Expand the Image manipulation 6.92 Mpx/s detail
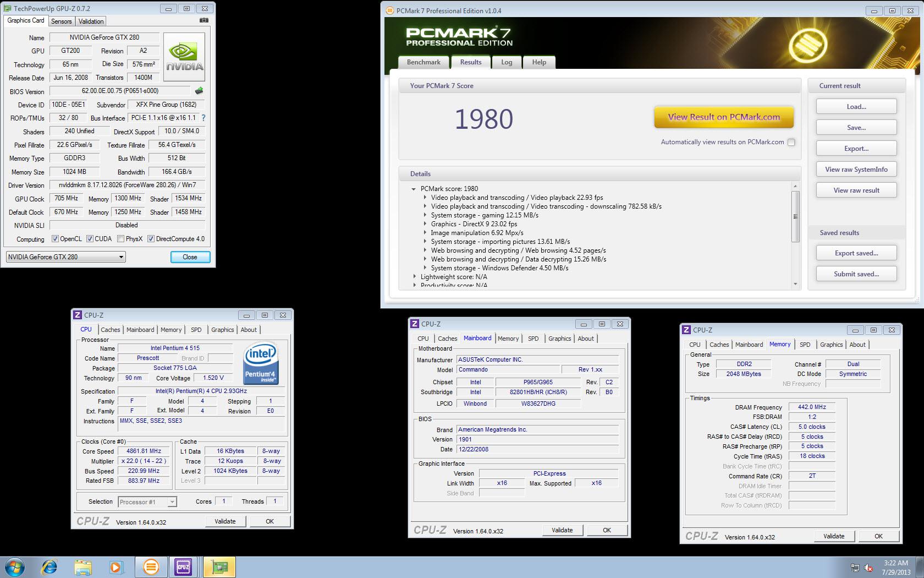Image resolution: width=924 pixels, height=578 pixels. pyautogui.click(x=425, y=233)
